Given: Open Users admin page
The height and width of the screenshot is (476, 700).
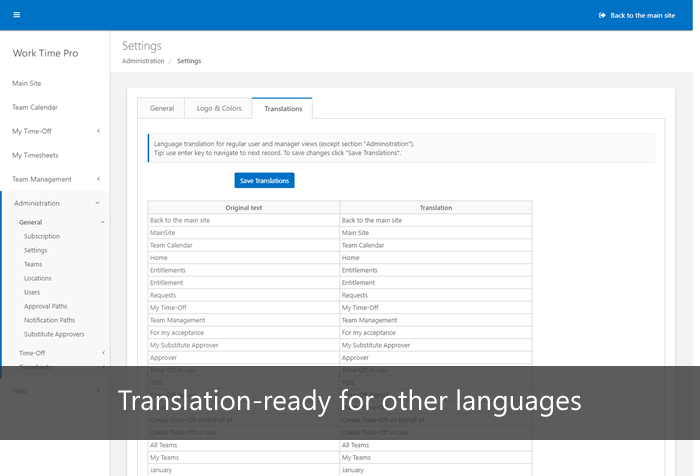Looking at the screenshot, I should point(32,292).
